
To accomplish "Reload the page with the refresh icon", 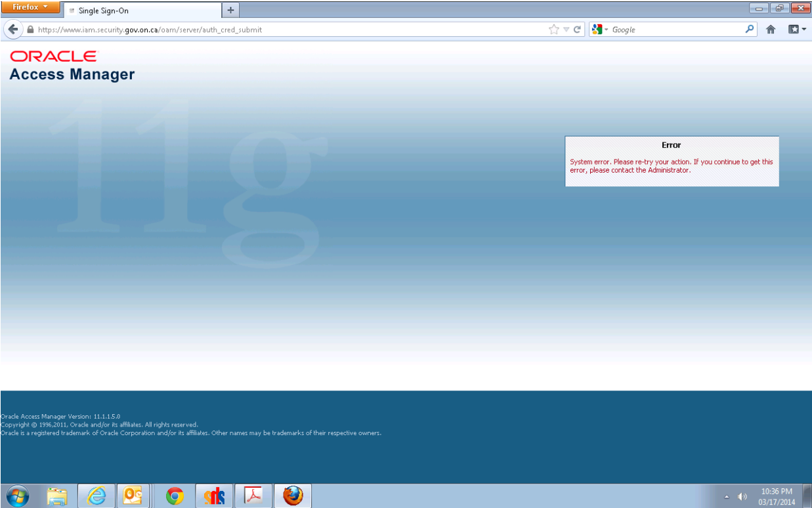I will point(577,30).
